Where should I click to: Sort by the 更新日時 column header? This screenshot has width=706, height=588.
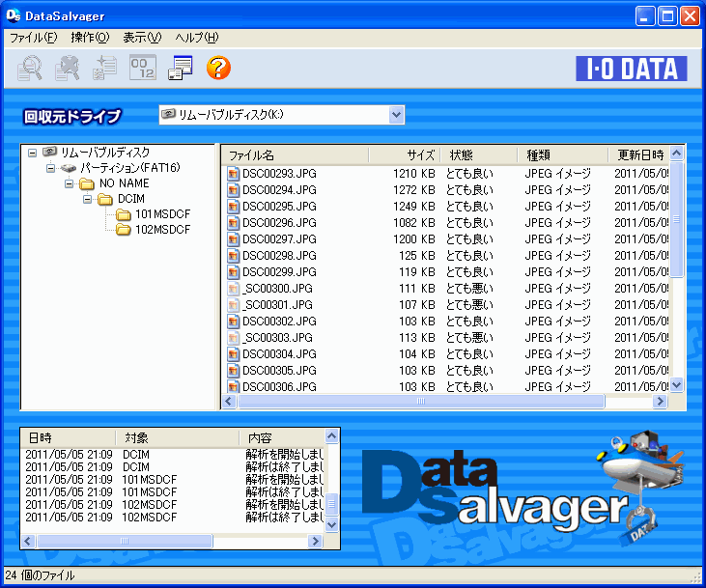point(638,155)
